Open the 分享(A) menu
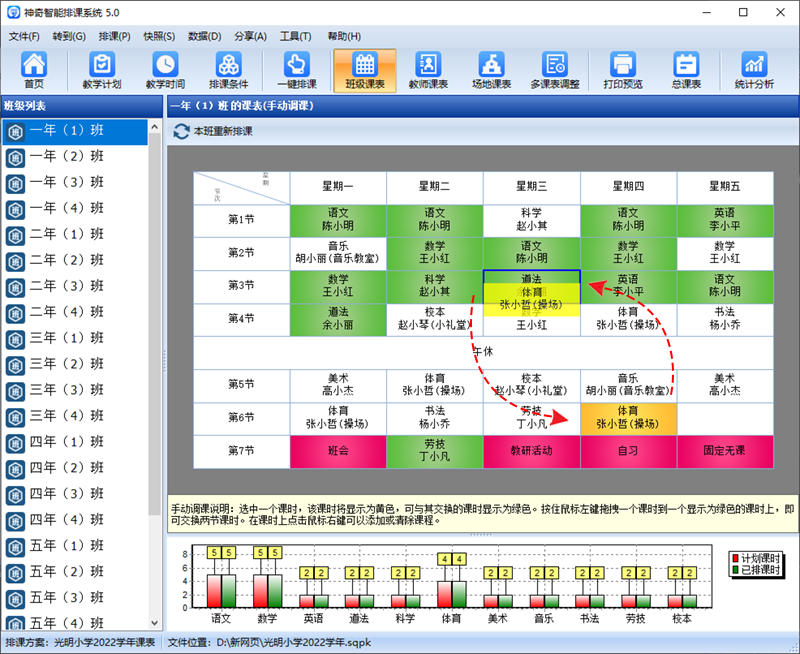800x654 pixels. [x=250, y=36]
